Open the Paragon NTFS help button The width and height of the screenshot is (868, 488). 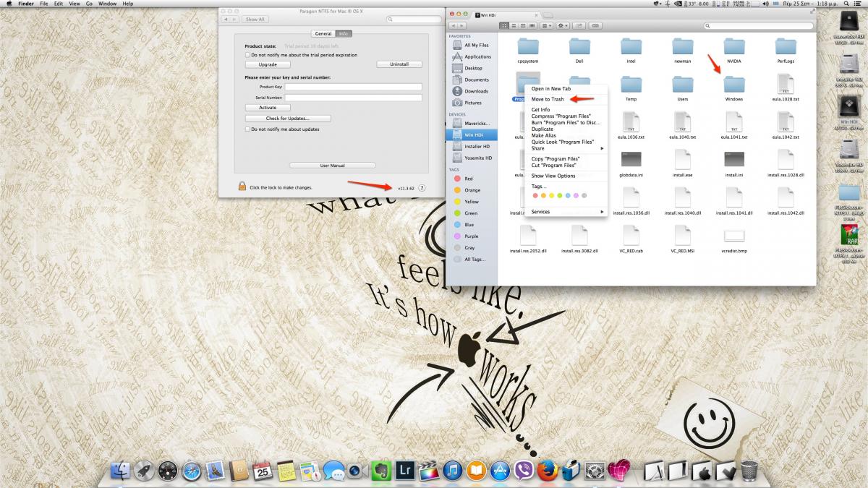click(422, 187)
